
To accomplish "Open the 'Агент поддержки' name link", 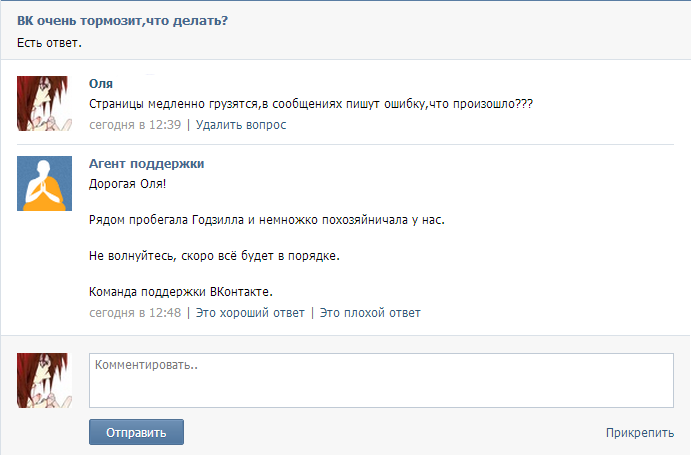I will coord(146,164).
